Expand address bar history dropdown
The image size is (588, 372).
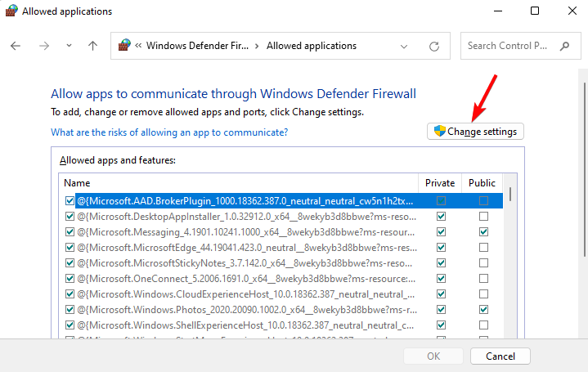tap(404, 47)
